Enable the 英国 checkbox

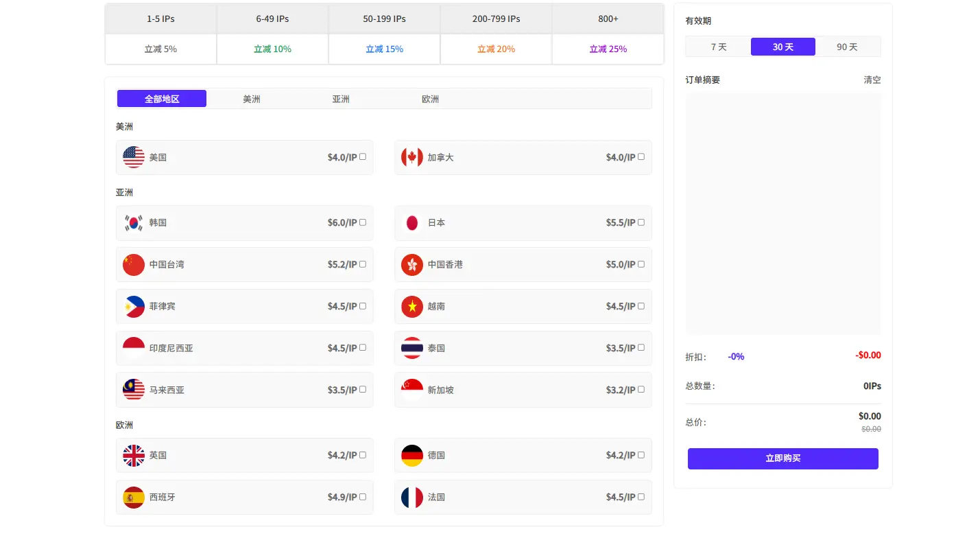(363, 454)
